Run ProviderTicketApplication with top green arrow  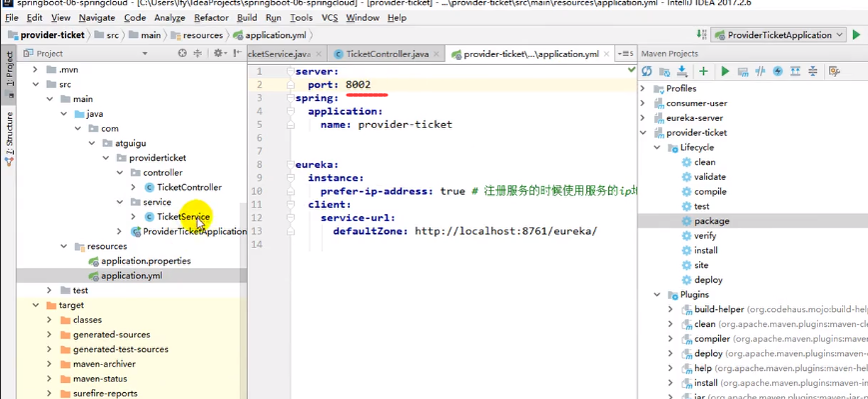coord(856,35)
